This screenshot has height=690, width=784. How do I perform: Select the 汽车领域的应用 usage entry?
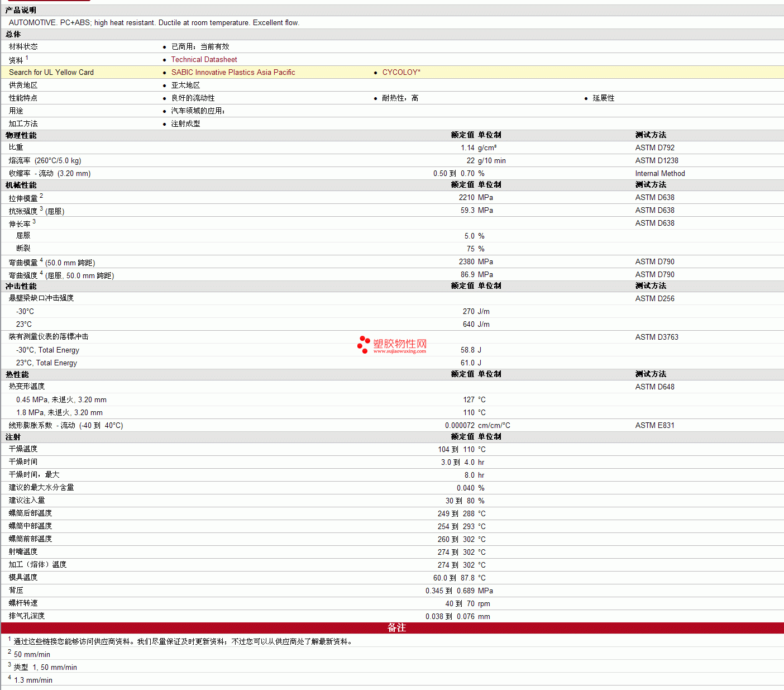pyautogui.click(x=198, y=111)
